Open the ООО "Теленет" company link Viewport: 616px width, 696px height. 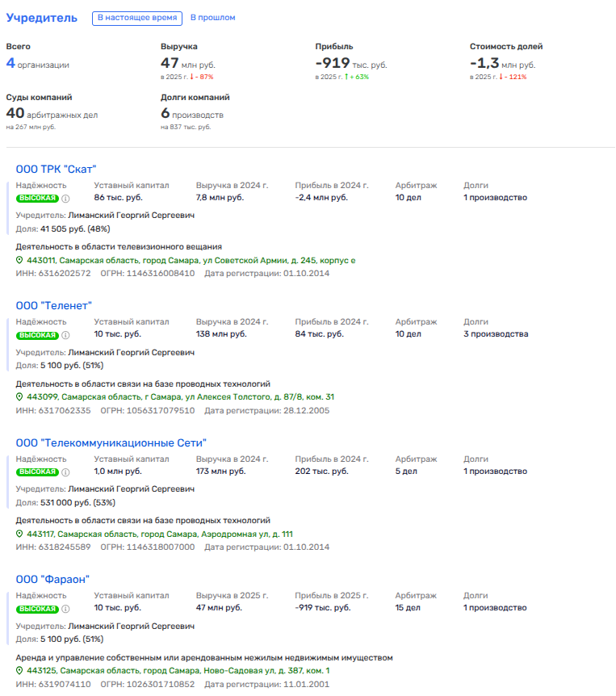54,305
